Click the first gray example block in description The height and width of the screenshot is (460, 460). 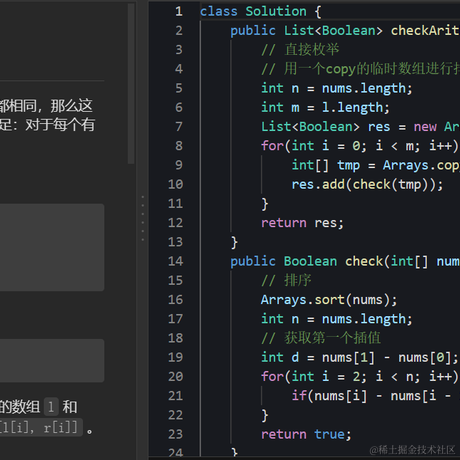52,247
